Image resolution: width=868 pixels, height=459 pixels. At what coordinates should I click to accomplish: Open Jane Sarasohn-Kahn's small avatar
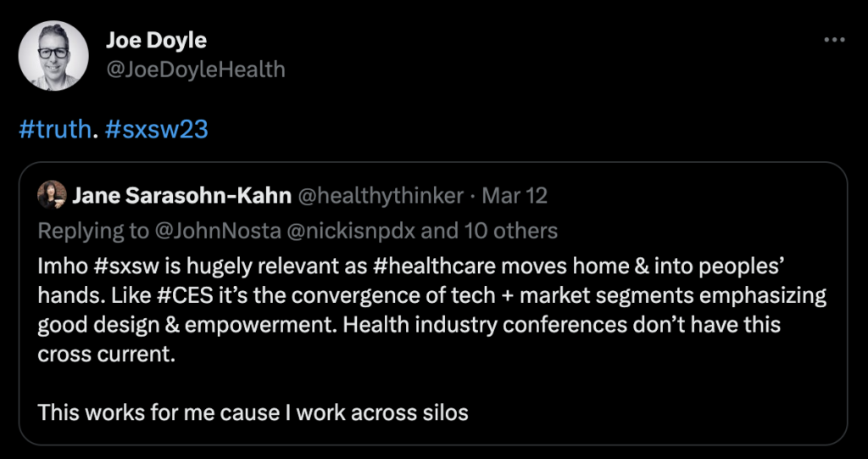(x=52, y=195)
